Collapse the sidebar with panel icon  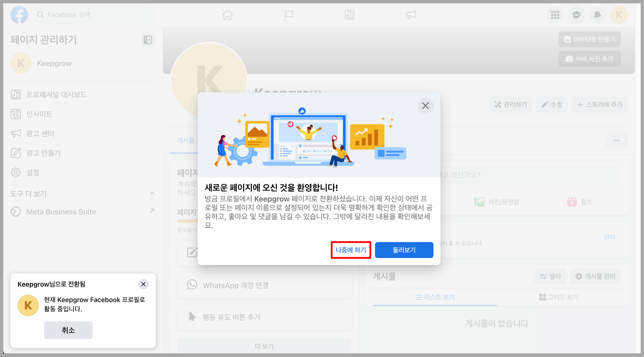(148, 40)
